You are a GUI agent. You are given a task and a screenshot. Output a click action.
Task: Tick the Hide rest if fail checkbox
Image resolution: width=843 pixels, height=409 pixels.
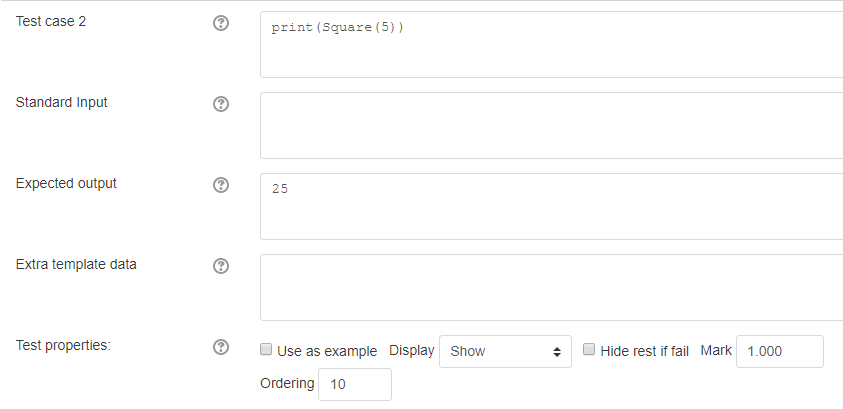pyautogui.click(x=589, y=350)
